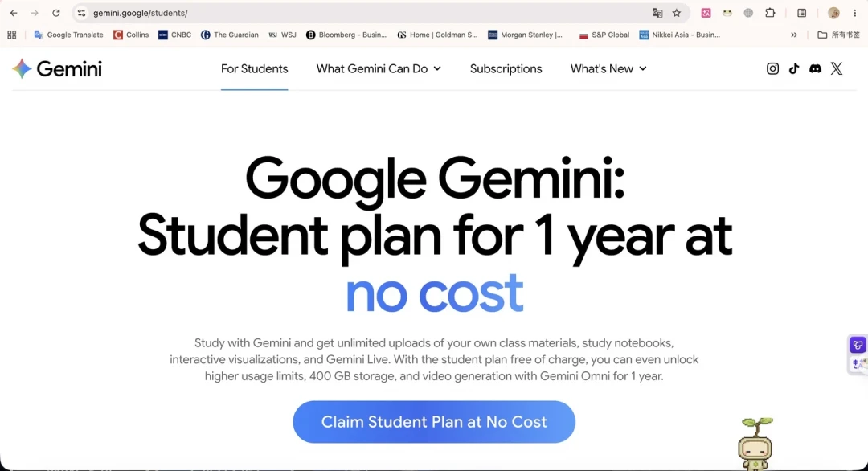Image resolution: width=868 pixels, height=471 pixels.
Task: Open the Subscriptions page
Action: point(506,68)
